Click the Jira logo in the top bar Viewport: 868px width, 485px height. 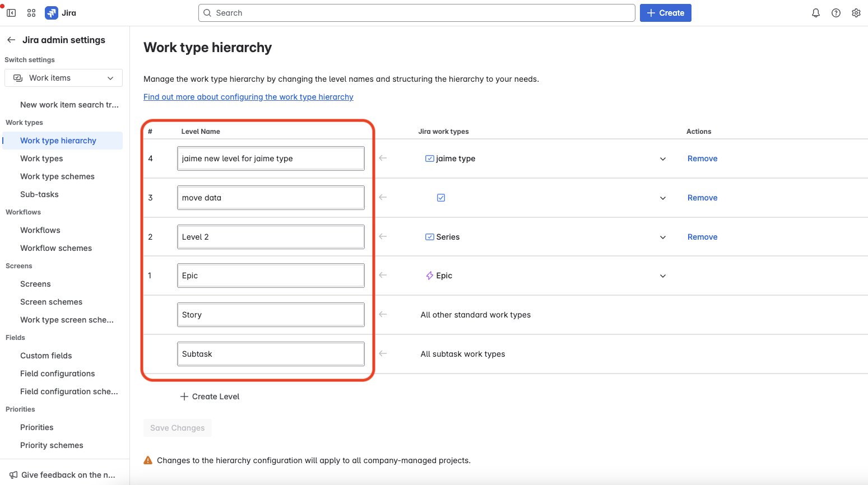tap(51, 12)
